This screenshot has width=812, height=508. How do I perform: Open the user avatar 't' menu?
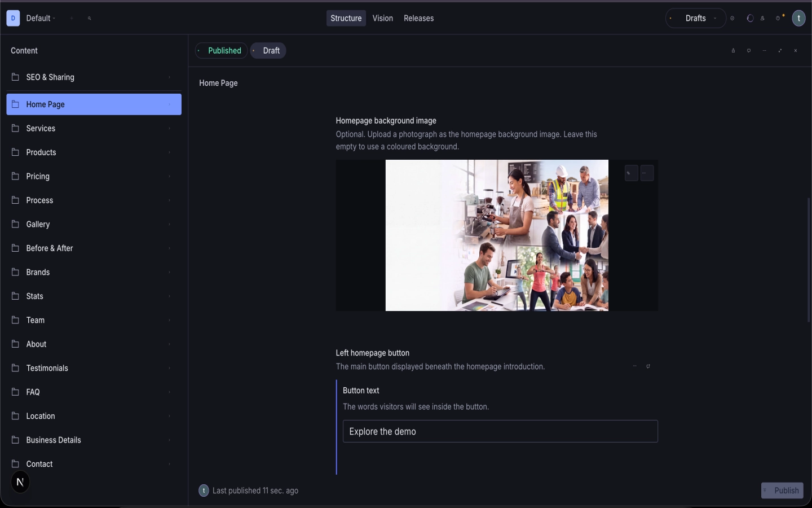(x=798, y=18)
